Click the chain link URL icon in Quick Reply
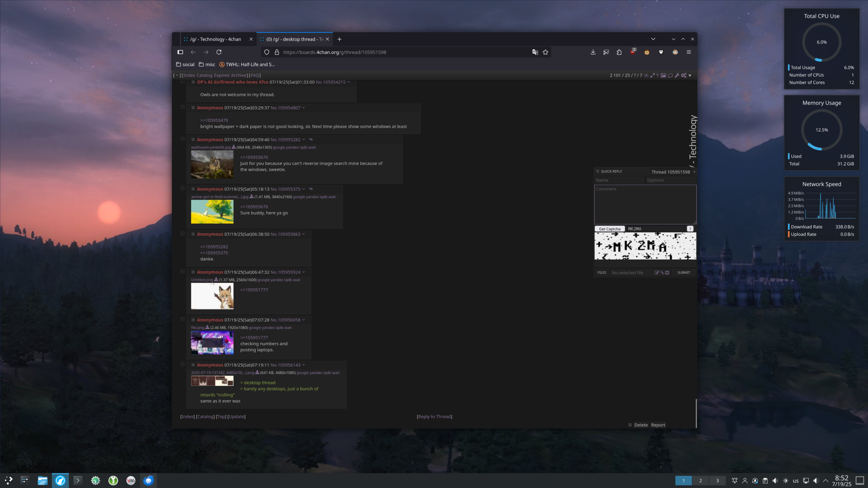The image size is (868, 488). pos(662,272)
